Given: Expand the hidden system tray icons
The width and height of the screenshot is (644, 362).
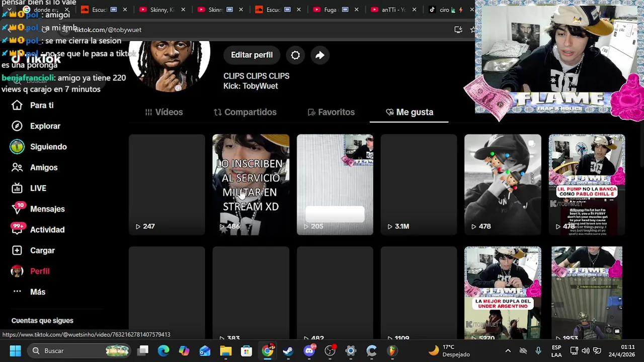Looking at the screenshot, I should pyautogui.click(x=508, y=350).
